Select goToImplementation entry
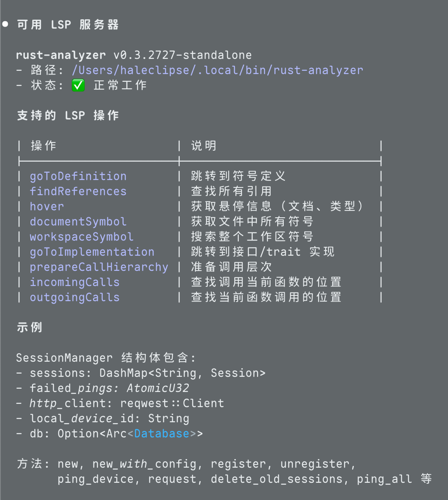 [x=92, y=252]
